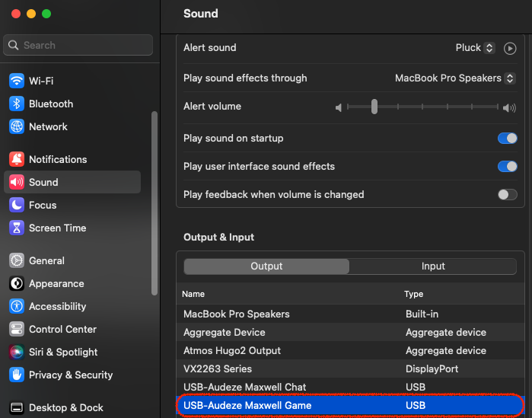
Task: Open Accessibility icon in sidebar
Action: click(x=16, y=306)
